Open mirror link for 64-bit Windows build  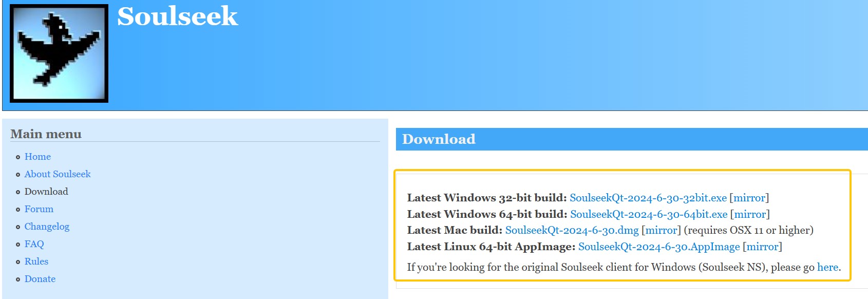coord(750,214)
